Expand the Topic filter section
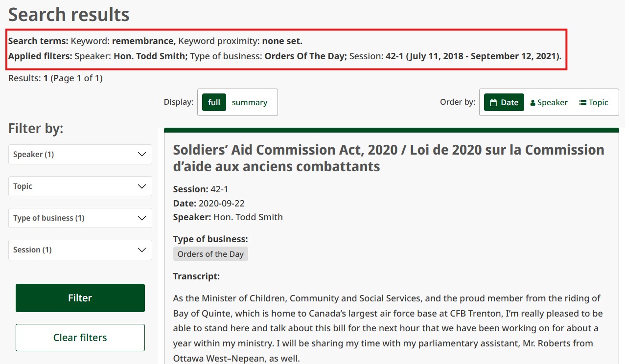 80,186
